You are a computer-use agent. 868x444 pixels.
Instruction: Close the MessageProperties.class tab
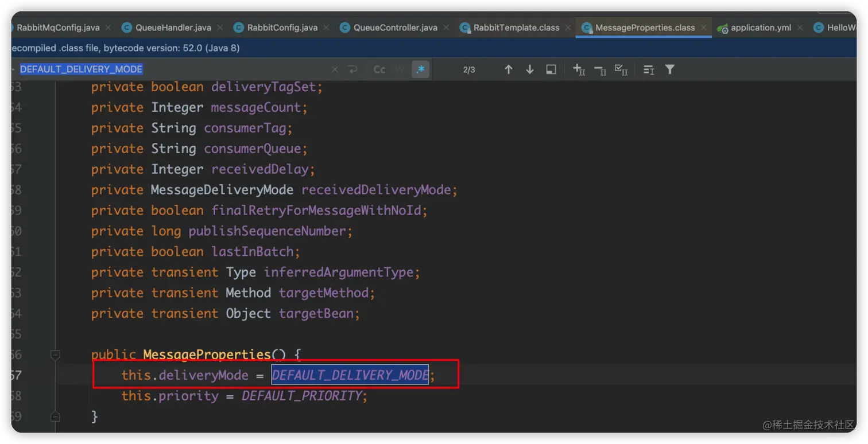click(x=704, y=28)
